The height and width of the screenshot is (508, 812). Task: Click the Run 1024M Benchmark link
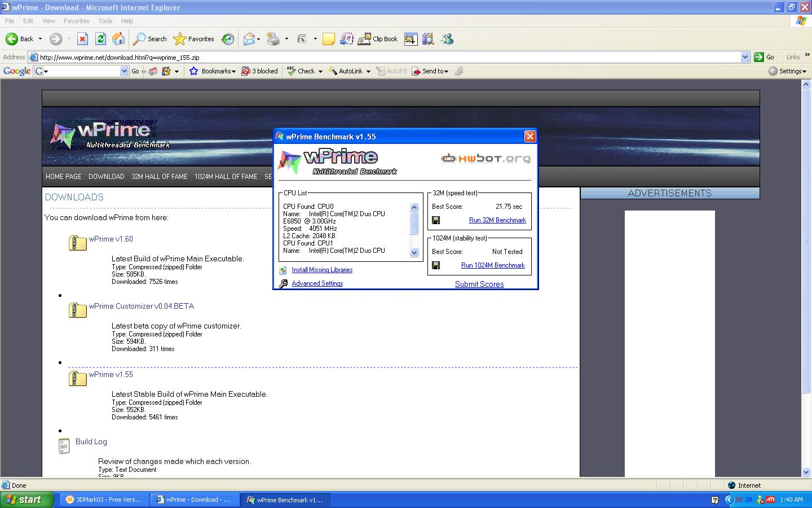tap(493, 265)
